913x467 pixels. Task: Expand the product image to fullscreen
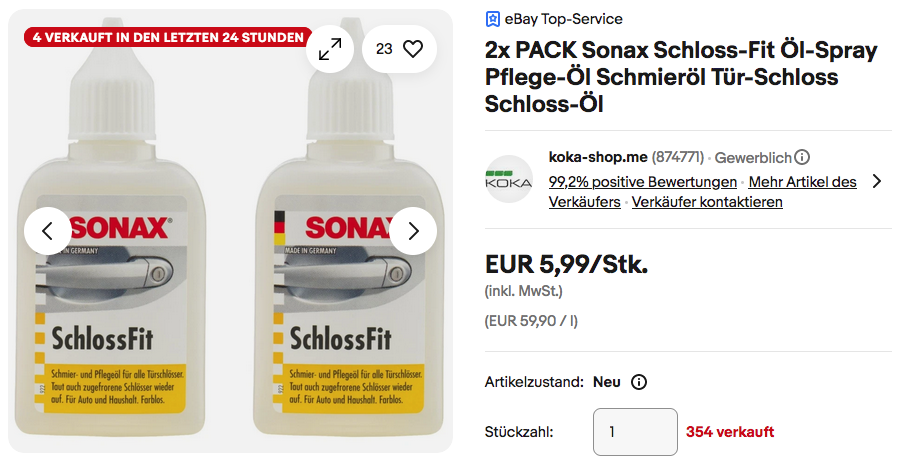coord(330,49)
